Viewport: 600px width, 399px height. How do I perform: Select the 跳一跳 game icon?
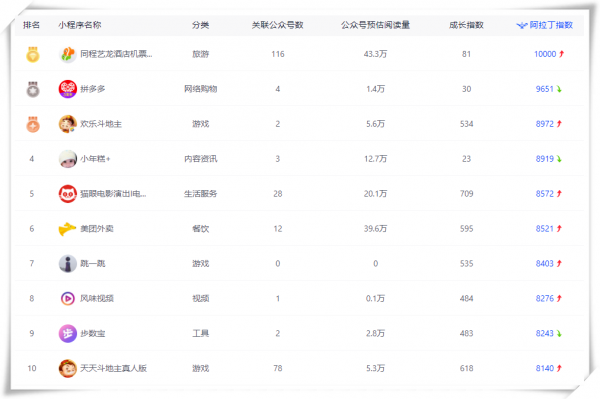coord(68,264)
